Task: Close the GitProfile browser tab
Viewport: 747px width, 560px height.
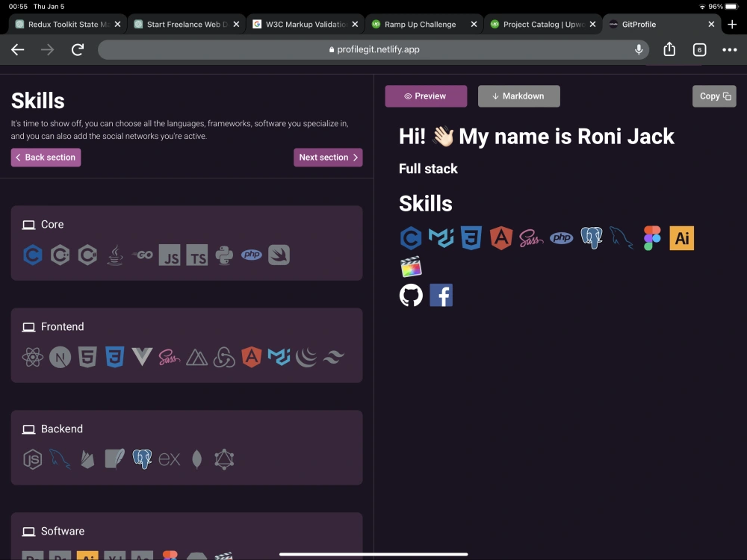Action: point(711,25)
